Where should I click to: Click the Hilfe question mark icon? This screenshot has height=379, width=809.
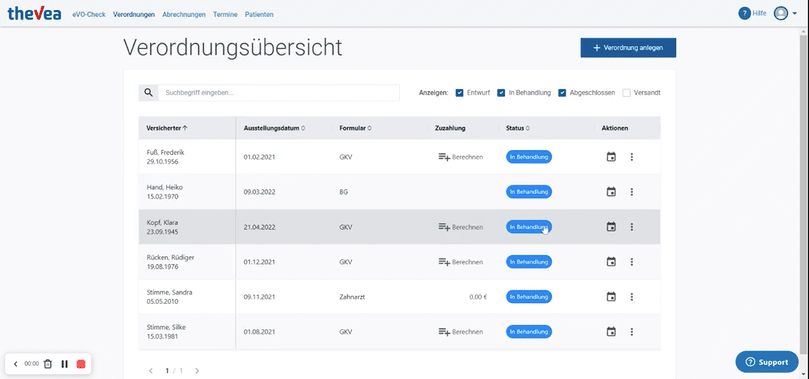click(744, 13)
